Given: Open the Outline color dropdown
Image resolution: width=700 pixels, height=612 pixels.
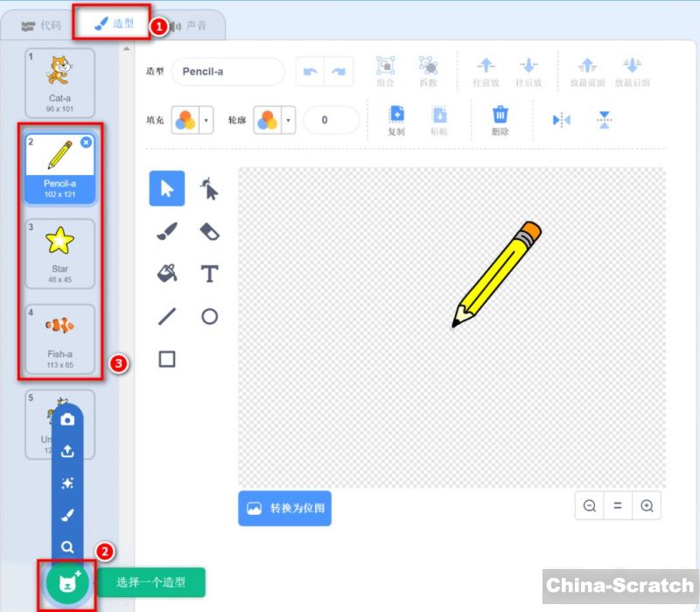Looking at the screenshot, I should [286, 120].
